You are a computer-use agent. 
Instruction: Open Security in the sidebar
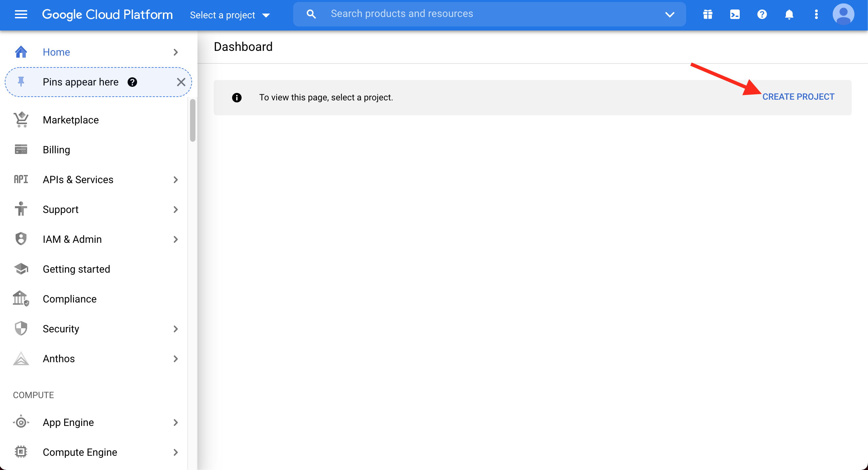pyautogui.click(x=61, y=329)
